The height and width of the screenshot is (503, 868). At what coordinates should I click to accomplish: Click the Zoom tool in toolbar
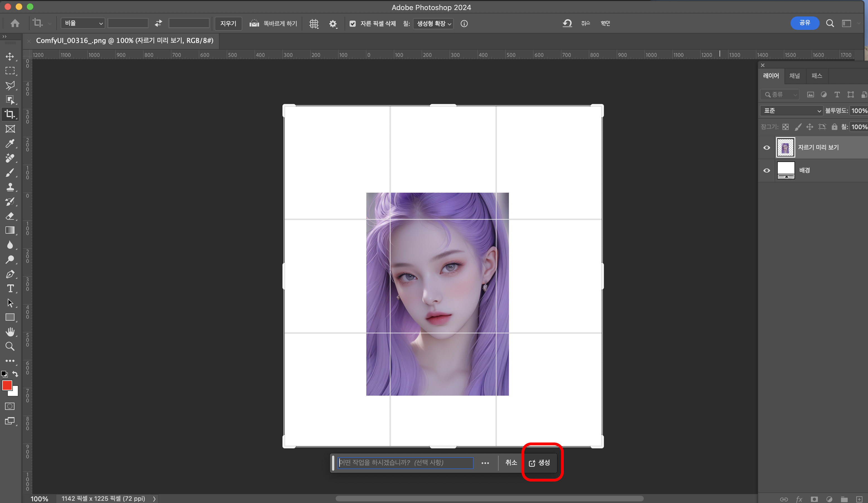[x=10, y=346]
